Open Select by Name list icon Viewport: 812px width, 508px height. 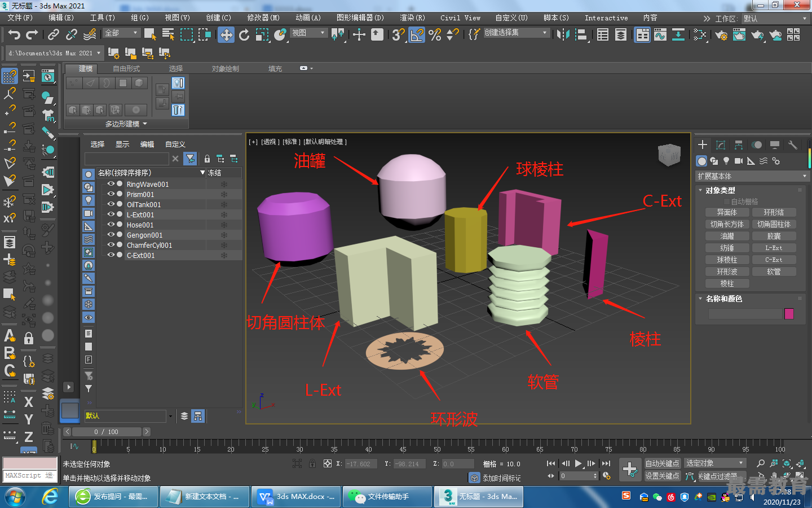168,35
